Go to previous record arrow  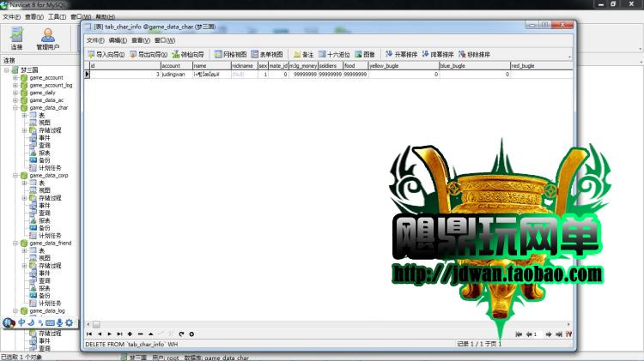(100, 334)
